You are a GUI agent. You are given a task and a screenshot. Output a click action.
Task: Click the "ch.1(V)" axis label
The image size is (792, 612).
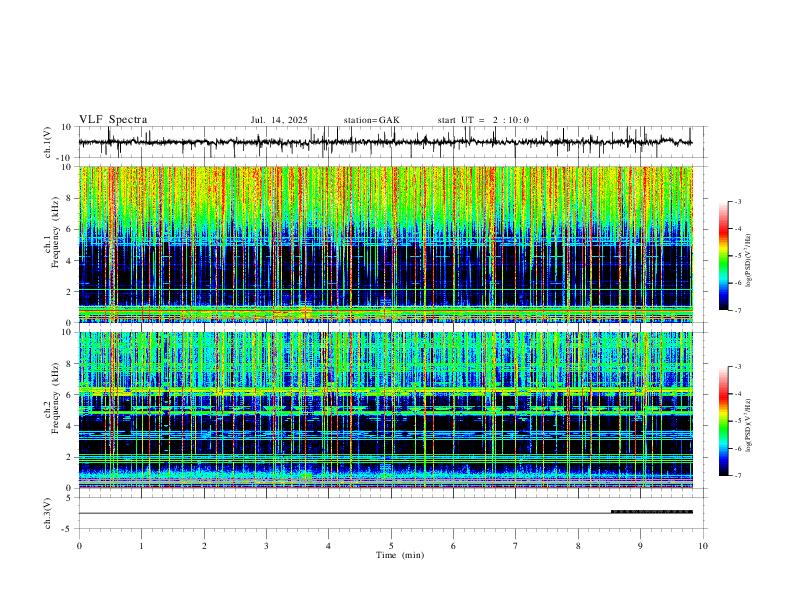48,142
